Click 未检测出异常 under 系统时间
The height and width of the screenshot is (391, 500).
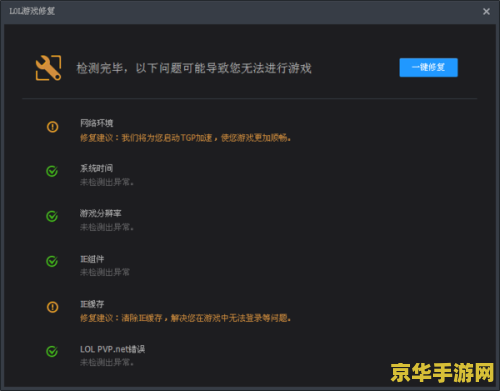(x=107, y=182)
